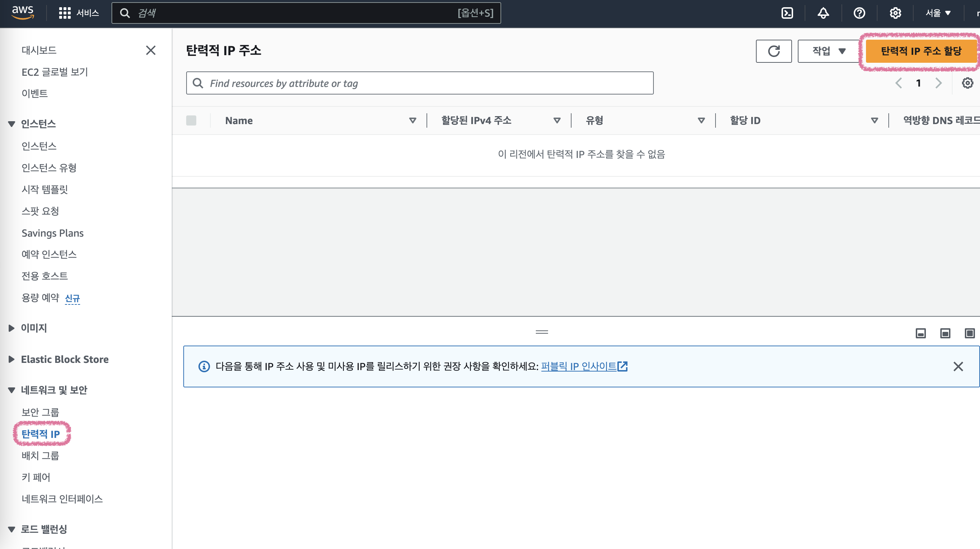Open the help question mark icon

tap(859, 13)
